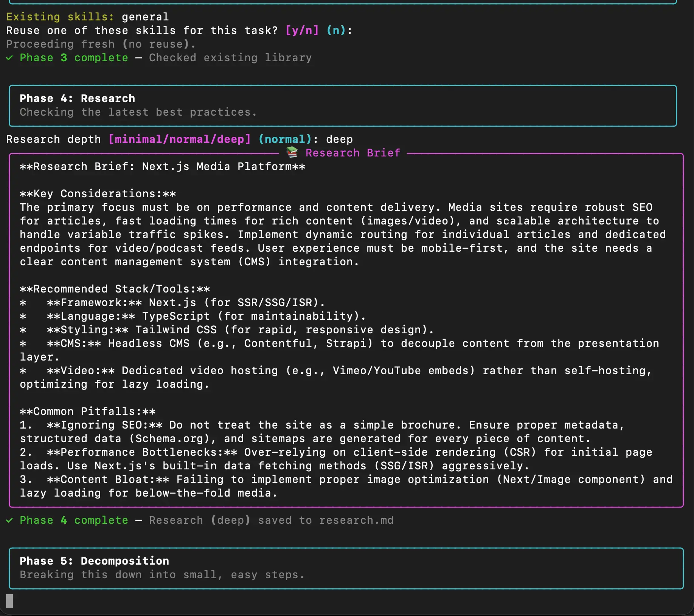
Task: Click the green checkmark next to Phase 4 complete
Action: coord(9,520)
